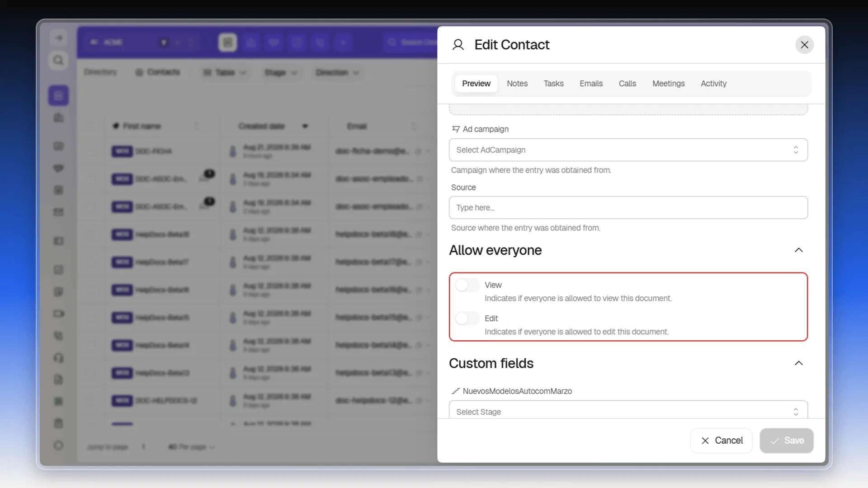
Task: Select the highlighted contacts sidebar icon
Action: pos(58,96)
